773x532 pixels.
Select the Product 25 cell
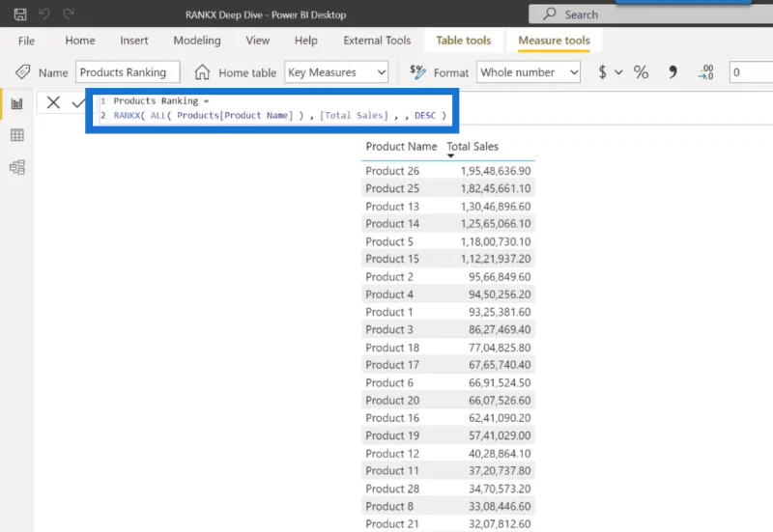(x=392, y=188)
